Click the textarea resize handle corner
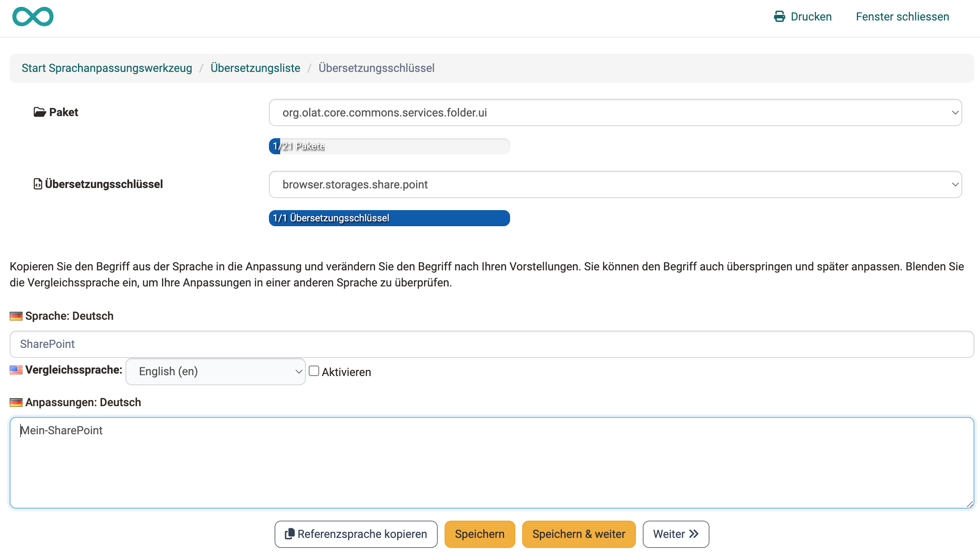 tap(970, 504)
